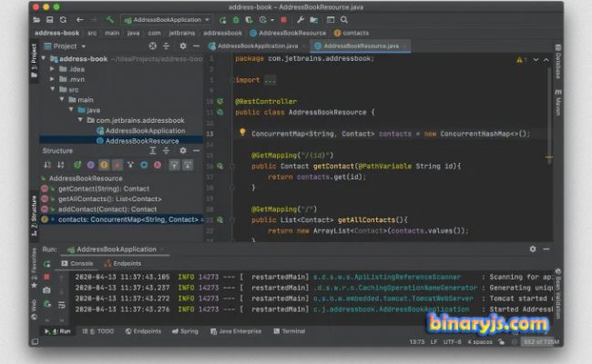Click Project panel locate/scroll-from-source icon

pos(152,46)
